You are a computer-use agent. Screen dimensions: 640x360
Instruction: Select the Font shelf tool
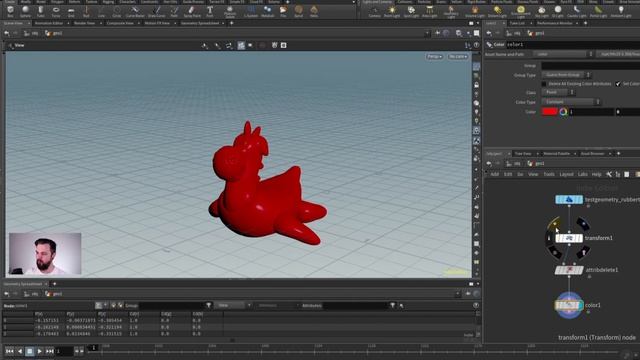click(210, 11)
